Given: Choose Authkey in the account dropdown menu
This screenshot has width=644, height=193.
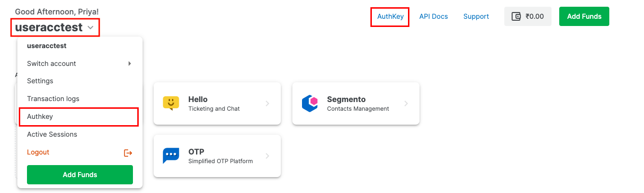Looking at the screenshot, I should (40, 116).
